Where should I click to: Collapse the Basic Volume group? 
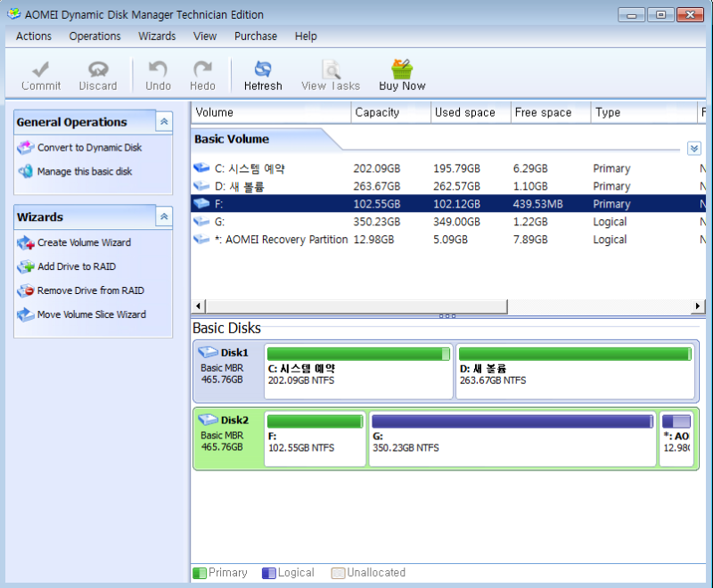(694, 148)
